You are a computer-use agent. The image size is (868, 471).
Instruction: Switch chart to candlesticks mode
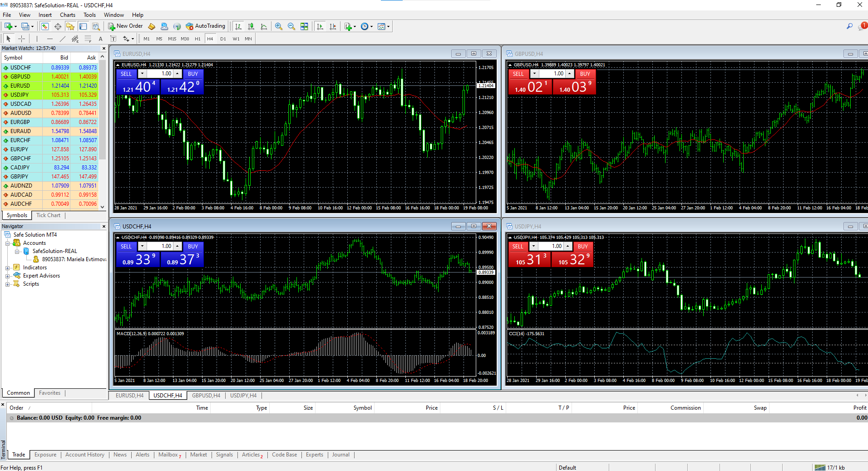[x=251, y=26]
